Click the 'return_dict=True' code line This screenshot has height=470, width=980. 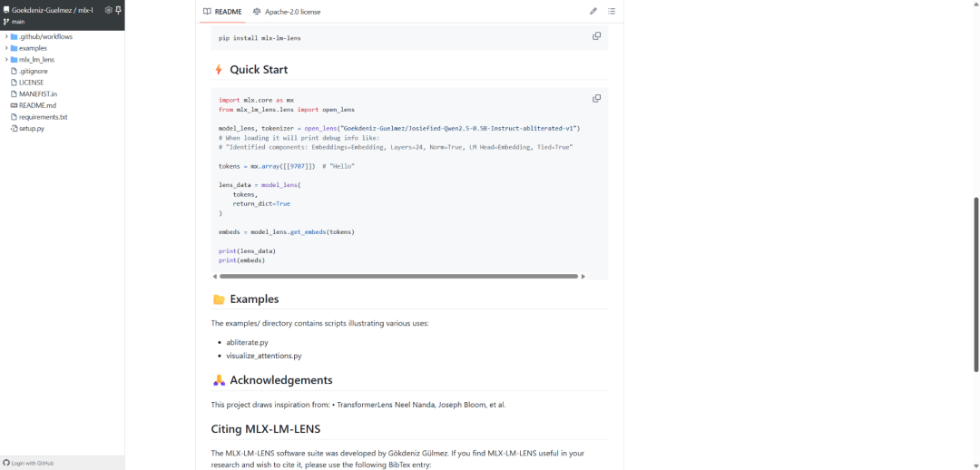pos(261,204)
